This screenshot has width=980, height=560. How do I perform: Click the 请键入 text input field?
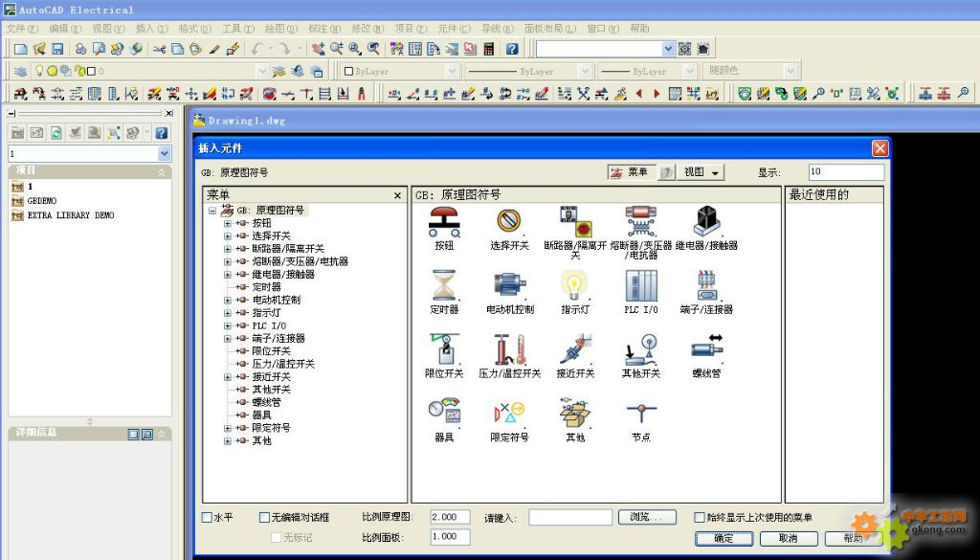point(570,518)
